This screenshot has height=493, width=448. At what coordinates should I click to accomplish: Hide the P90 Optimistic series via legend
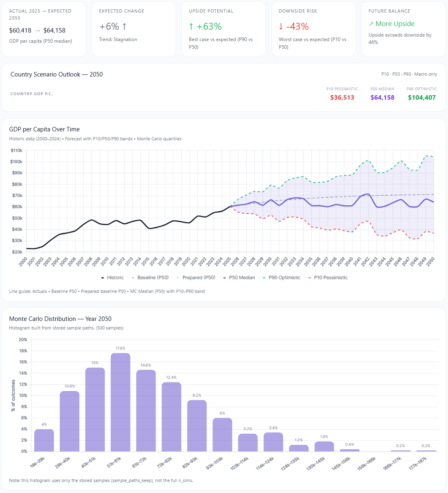click(x=284, y=278)
